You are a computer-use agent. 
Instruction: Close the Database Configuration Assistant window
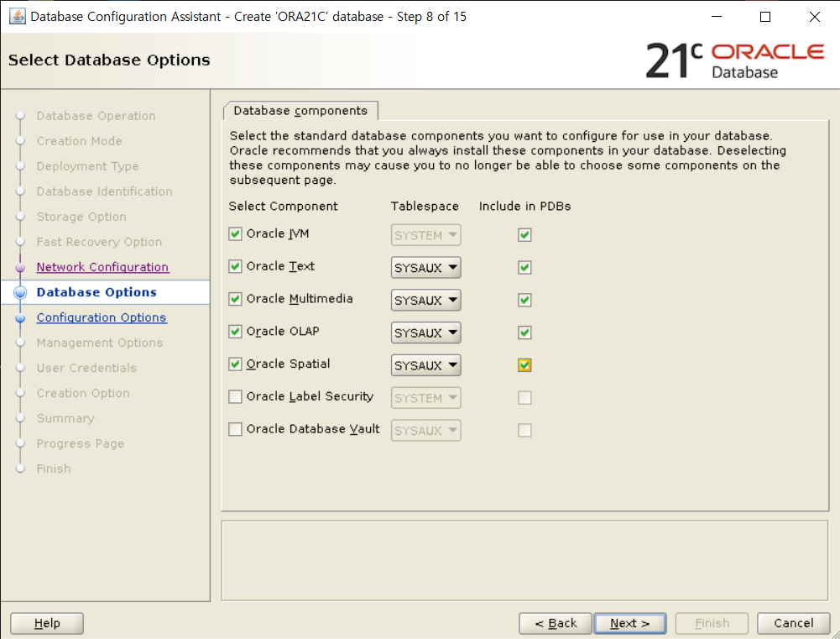pyautogui.click(x=814, y=17)
